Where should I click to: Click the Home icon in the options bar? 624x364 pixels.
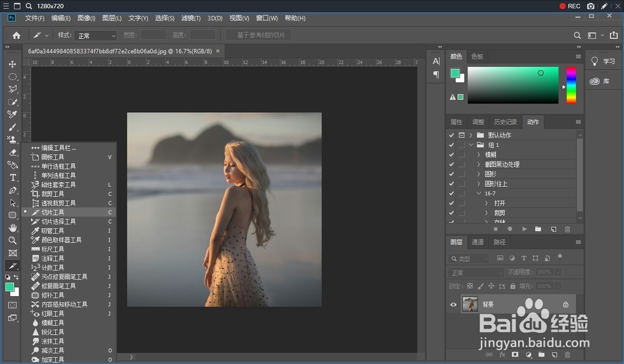pos(16,36)
